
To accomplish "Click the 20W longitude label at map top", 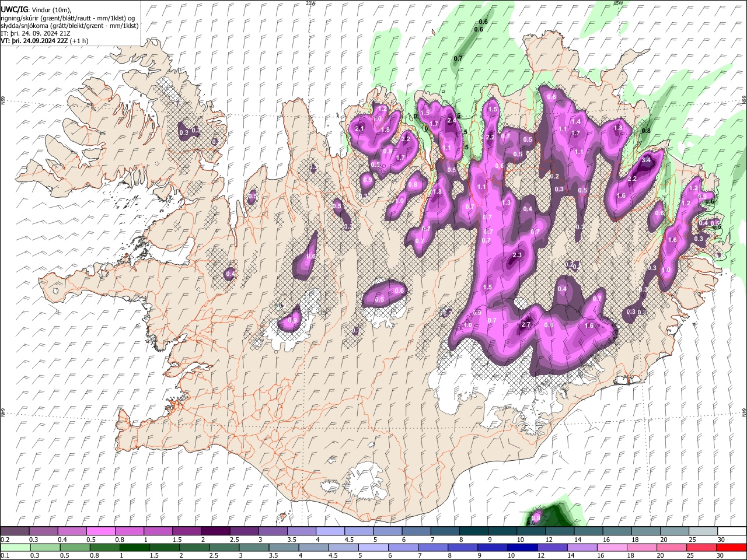I will (x=310, y=3).
